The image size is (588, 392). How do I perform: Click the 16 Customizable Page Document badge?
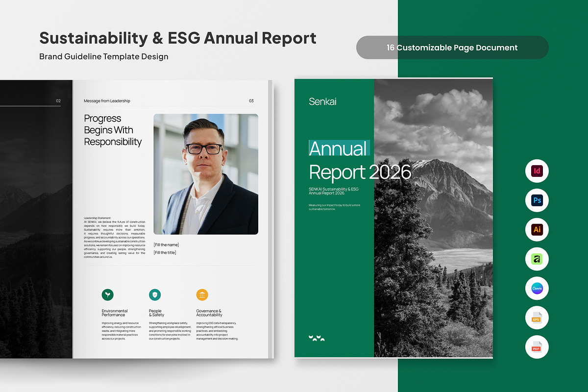452,48
